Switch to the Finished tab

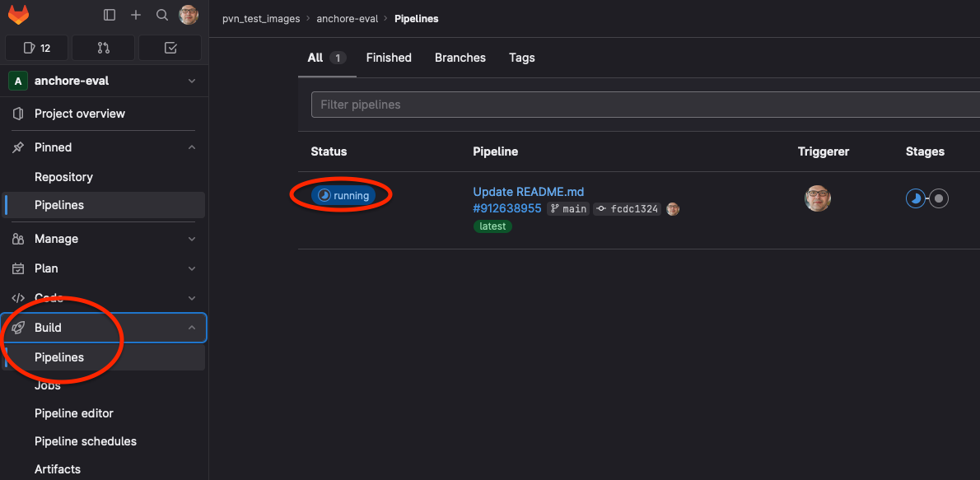[389, 58]
